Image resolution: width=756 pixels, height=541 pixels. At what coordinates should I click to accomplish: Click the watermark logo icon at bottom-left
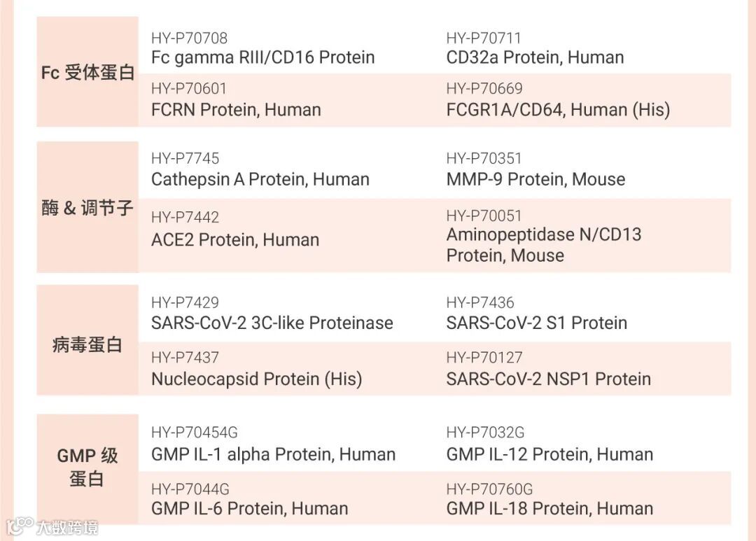tap(20, 526)
